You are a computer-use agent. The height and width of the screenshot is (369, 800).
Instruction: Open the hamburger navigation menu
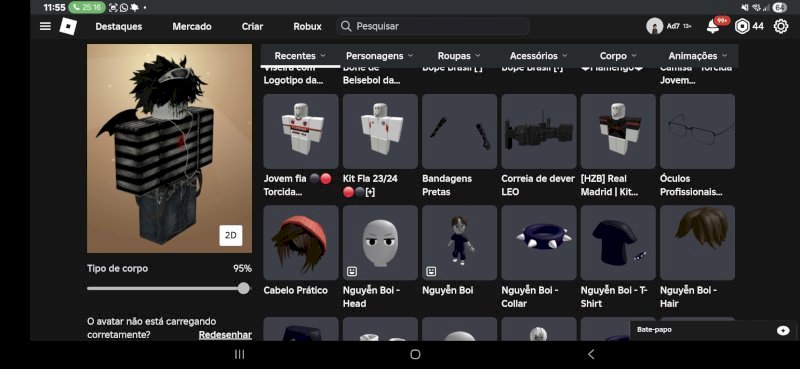tap(45, 26)
